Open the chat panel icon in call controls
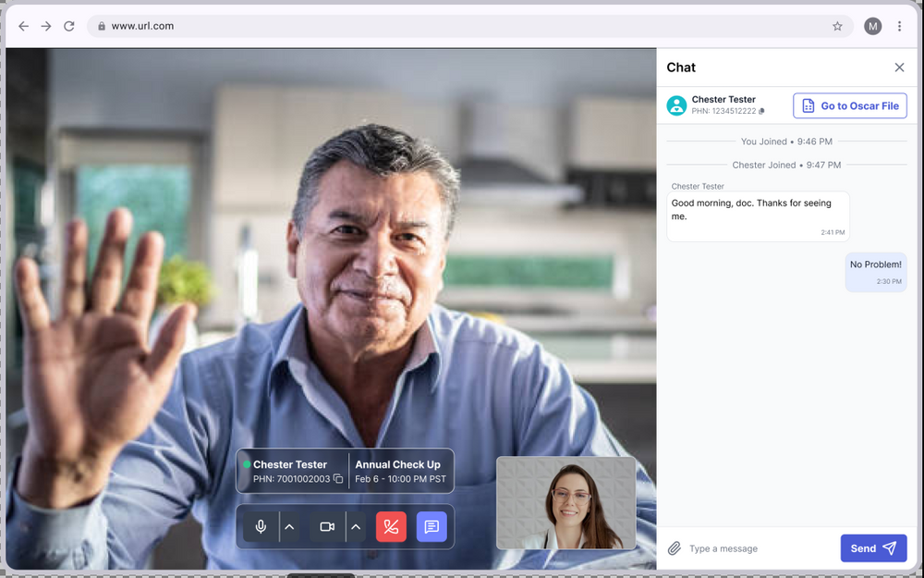 click(431, 526)
